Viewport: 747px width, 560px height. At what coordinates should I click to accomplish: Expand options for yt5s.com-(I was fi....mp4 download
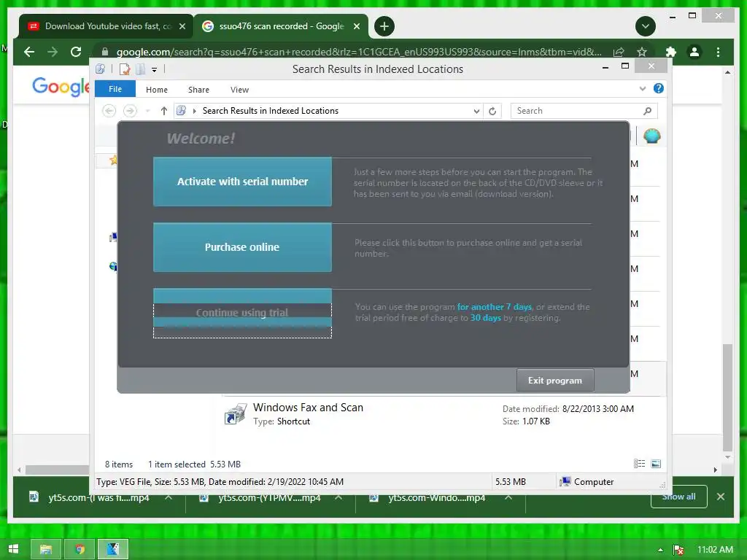(169, 497)
